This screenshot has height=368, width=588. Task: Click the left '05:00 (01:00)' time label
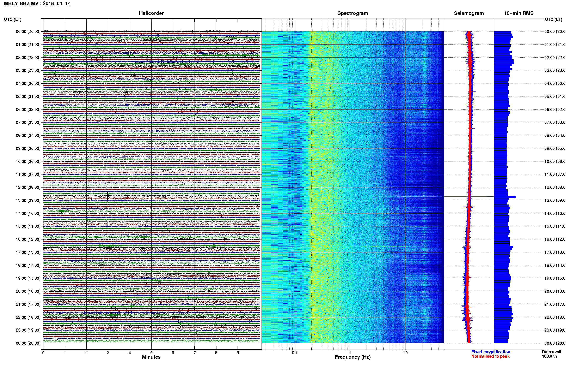tap(28, 96)
